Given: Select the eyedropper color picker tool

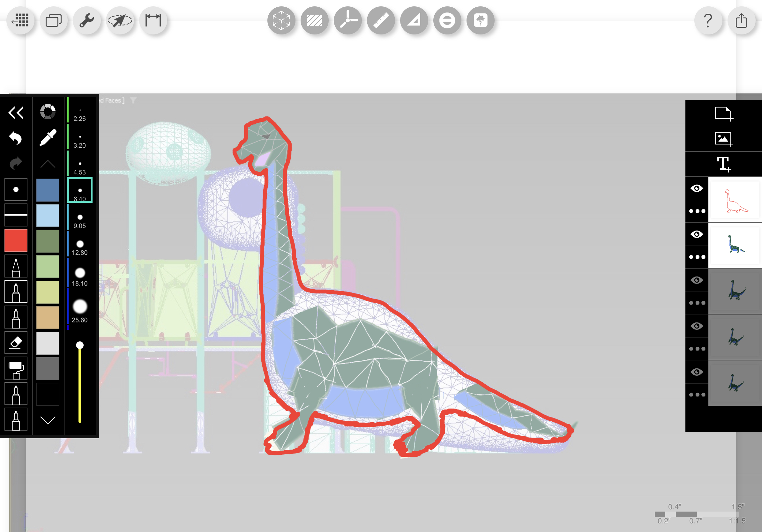Looking at the screenshot, I should pyautogui.click(x=48, y=138).
